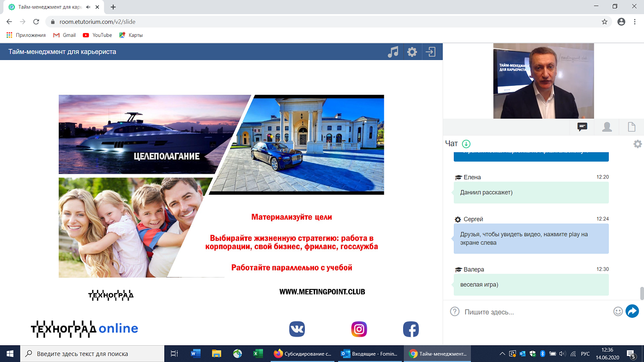The image size is (644, 362).
Task: Open webinar room settings gear
Action: point(412,51)
